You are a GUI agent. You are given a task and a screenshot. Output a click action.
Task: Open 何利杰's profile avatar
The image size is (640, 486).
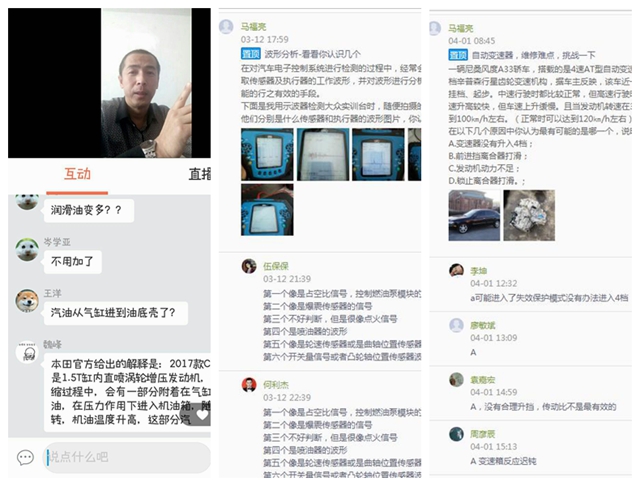249,384
